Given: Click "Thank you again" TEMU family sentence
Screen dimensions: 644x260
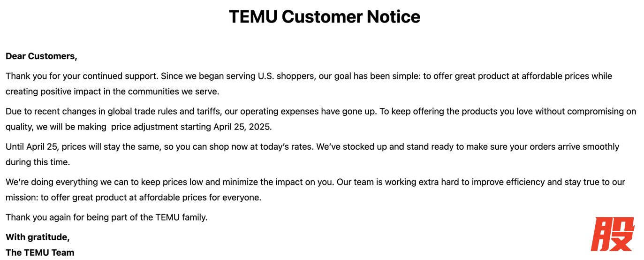Looking at the screenshot, I should (106, 217).
